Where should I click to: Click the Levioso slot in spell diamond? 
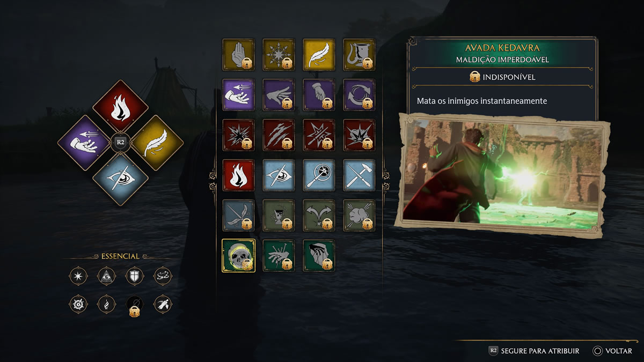pyautogui.click(x=157, y=143)
